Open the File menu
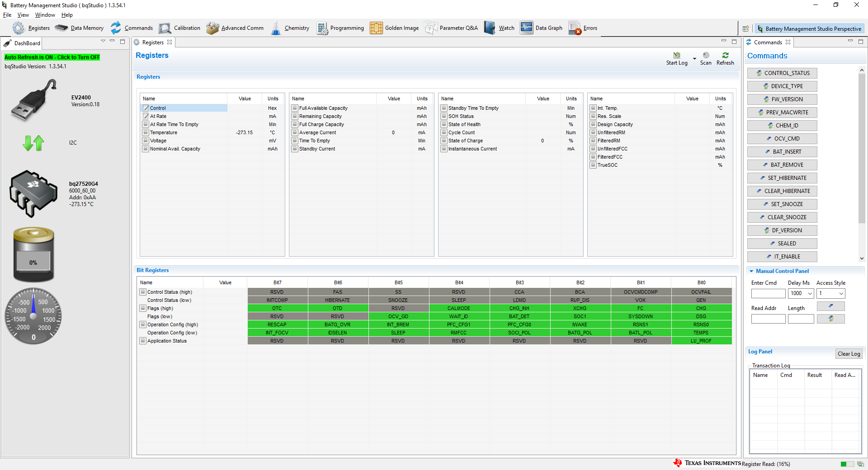The image size is (868, 470). (x=7, y=15)
